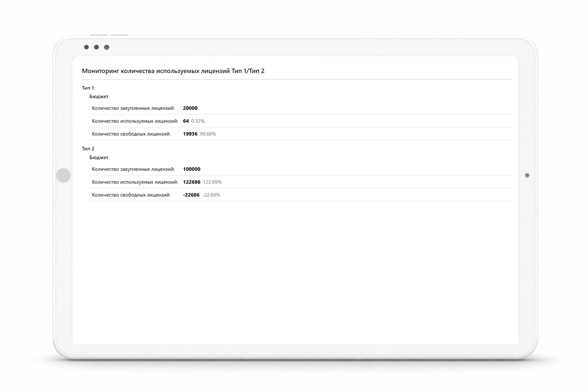Click the 122.69% usage percentage
The height and width of the screenshot is (392, 588).
(x=212, y=182)
